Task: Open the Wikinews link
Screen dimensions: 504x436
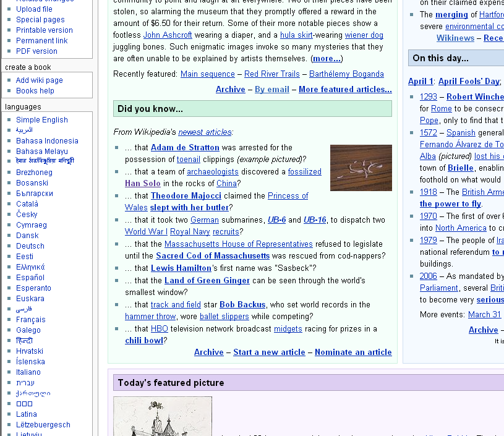Action: (x=456, y=38)
